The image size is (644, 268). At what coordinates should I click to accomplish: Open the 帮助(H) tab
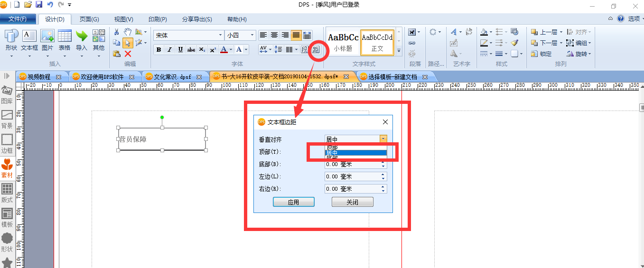point(237,19)
